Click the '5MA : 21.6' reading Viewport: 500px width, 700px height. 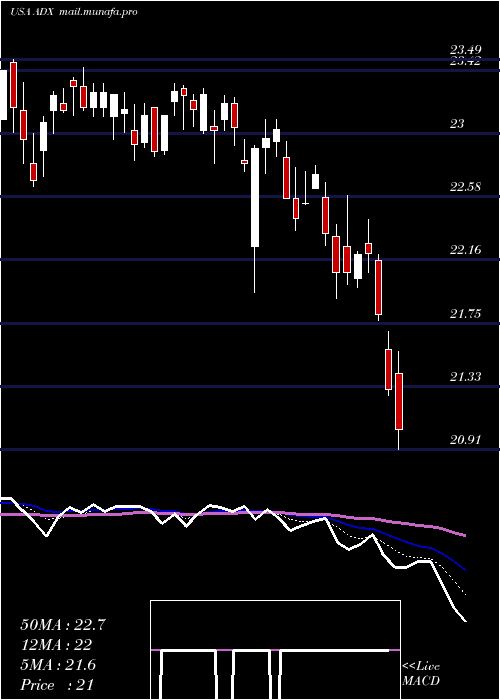pyautogui.click(x=58, y=665)
